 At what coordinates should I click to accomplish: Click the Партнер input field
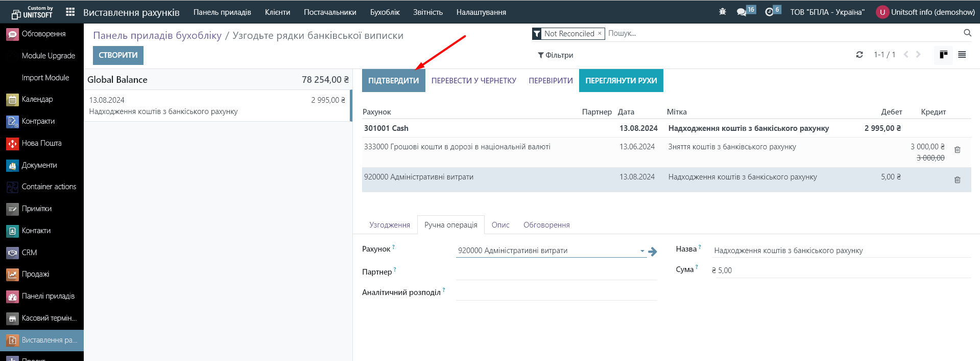[556, 272]
